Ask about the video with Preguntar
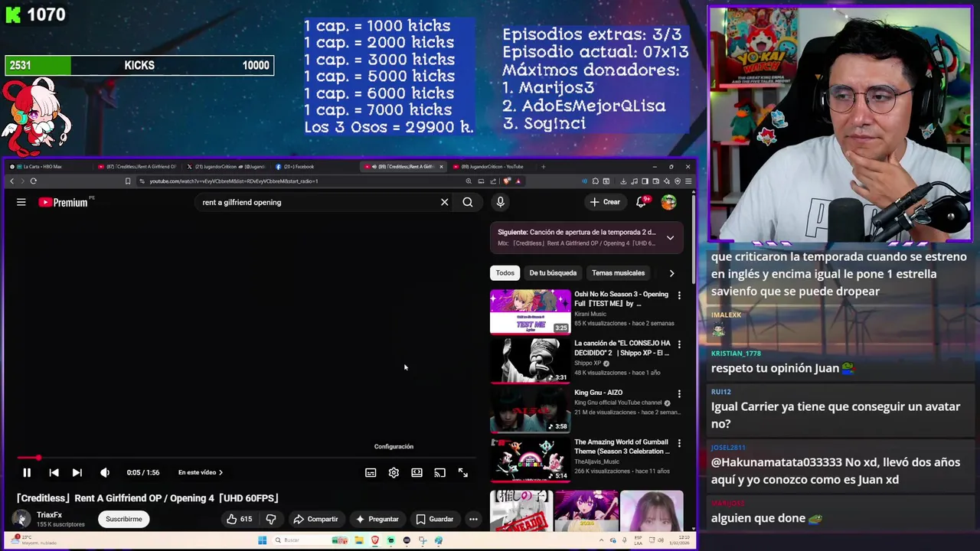The width and height of the screenshot is (980, 551). point(377,519)
